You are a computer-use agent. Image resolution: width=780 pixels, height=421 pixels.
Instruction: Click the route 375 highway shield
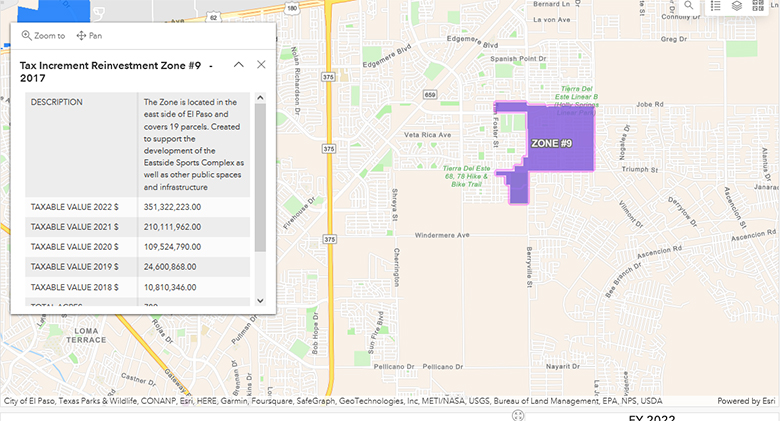tap(328, 149)
